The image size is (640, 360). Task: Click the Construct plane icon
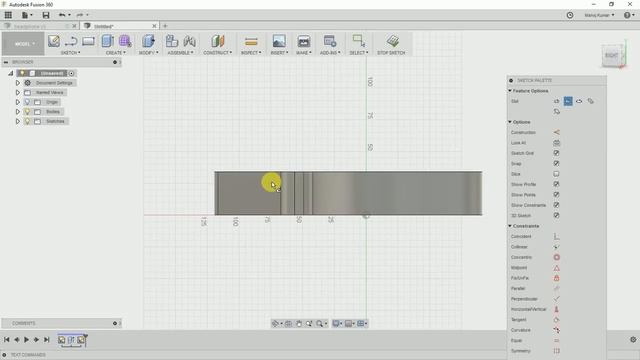[218, 41]
